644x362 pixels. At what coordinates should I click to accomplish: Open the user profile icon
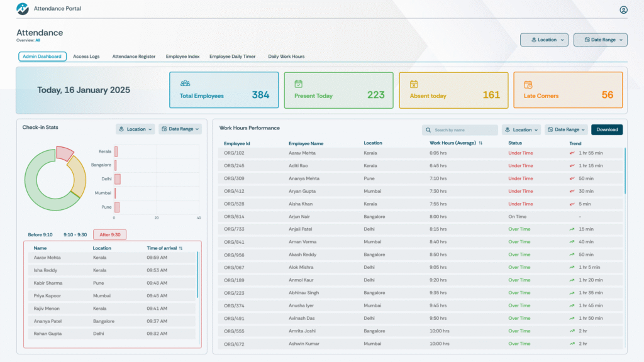tap(623, 9)
